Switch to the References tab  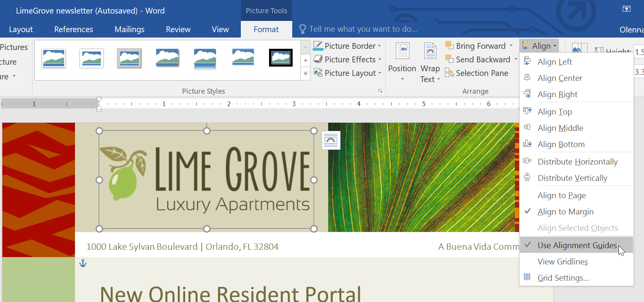(x=73, y=29)
